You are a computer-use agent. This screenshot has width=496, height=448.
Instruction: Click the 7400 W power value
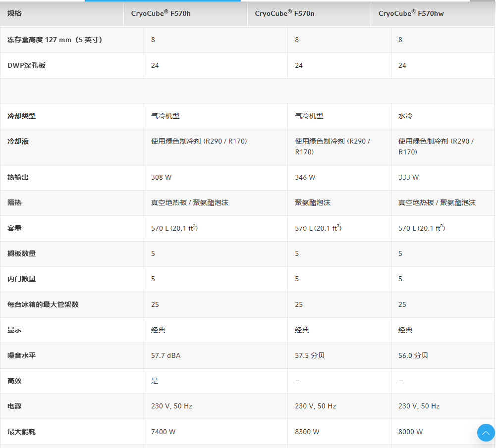pyautogui.click(x=163, y=432)
